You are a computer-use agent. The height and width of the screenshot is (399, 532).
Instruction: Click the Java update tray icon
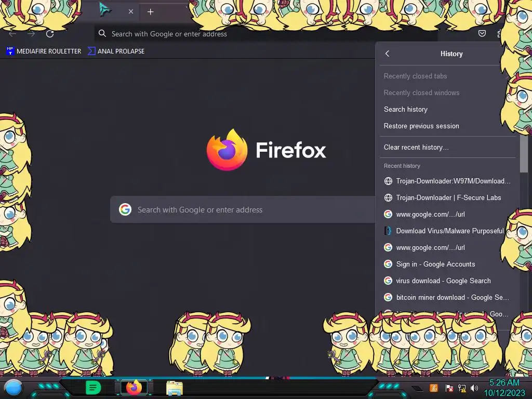pos(433,388)
